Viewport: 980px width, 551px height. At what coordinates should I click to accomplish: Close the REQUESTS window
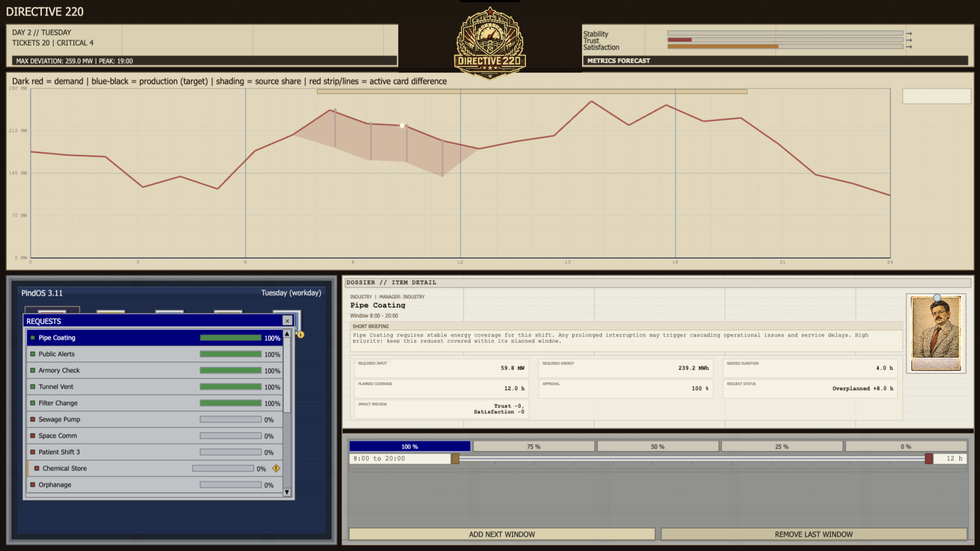(x=287, y=321)
